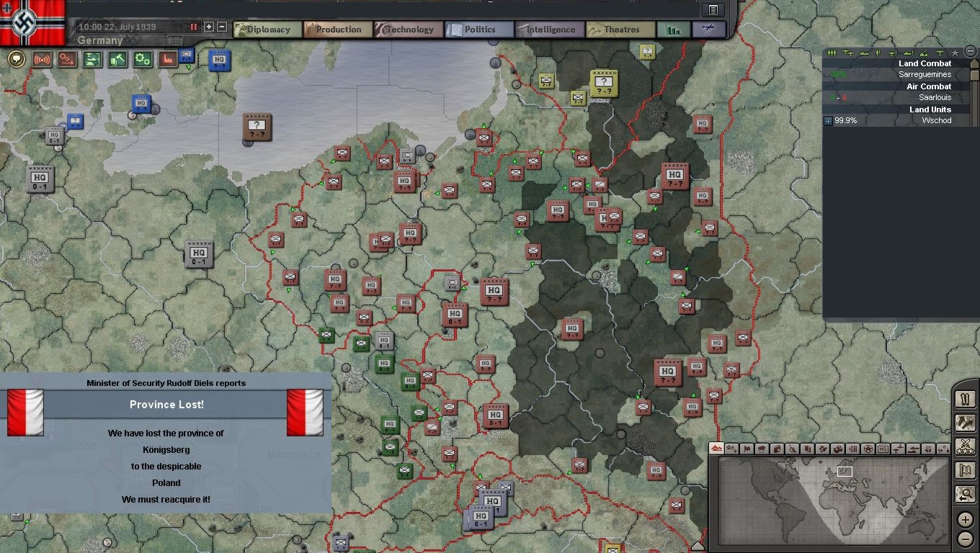
Task: Click the green build hammer icon
Action: [117, 59]
